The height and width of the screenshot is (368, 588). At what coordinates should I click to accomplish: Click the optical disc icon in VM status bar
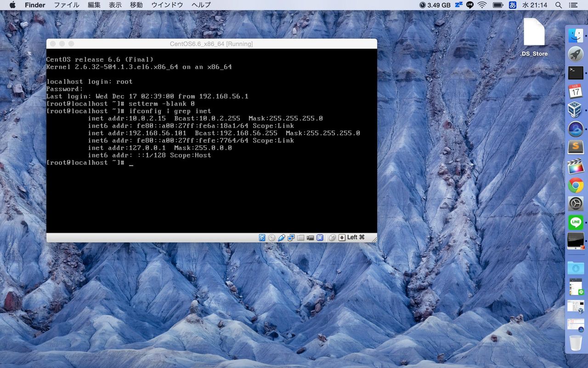[x=271, y=237]
